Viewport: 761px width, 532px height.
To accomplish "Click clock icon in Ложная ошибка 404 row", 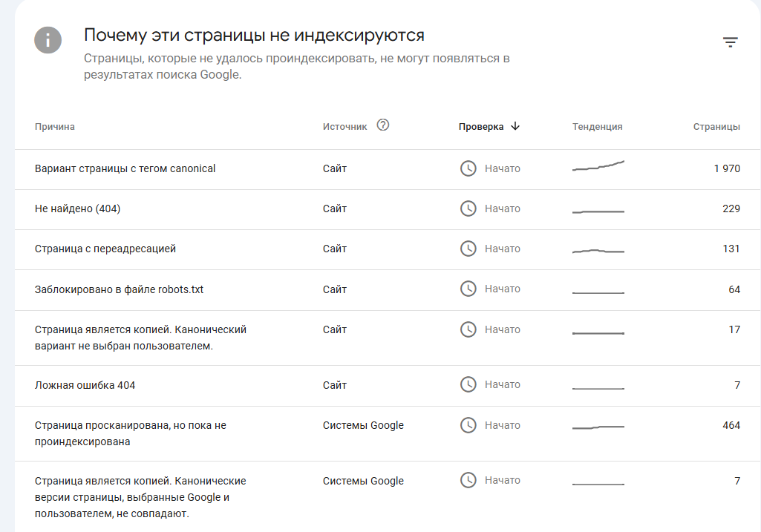I will click(468, 384).
